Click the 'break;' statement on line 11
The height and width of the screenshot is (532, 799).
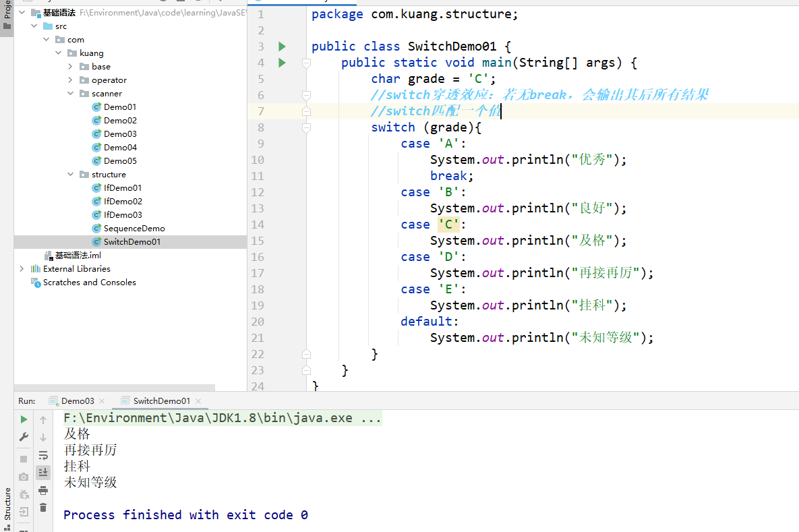coord(452,176)
